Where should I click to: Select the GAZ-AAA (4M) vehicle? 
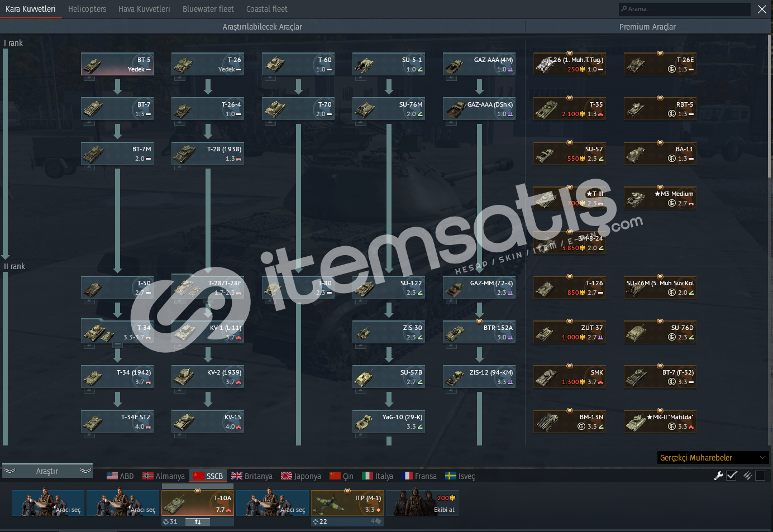(479, 64)
